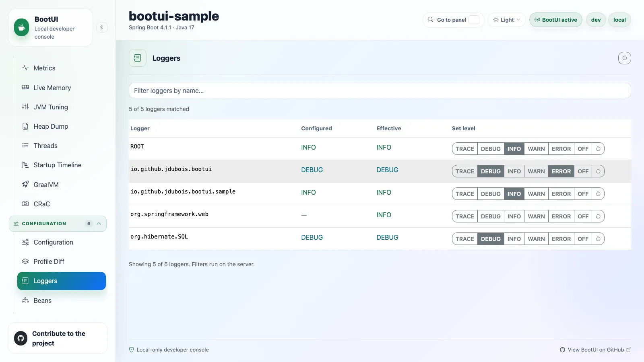Click the dev profile badge
644x362 pixels.
596,20
